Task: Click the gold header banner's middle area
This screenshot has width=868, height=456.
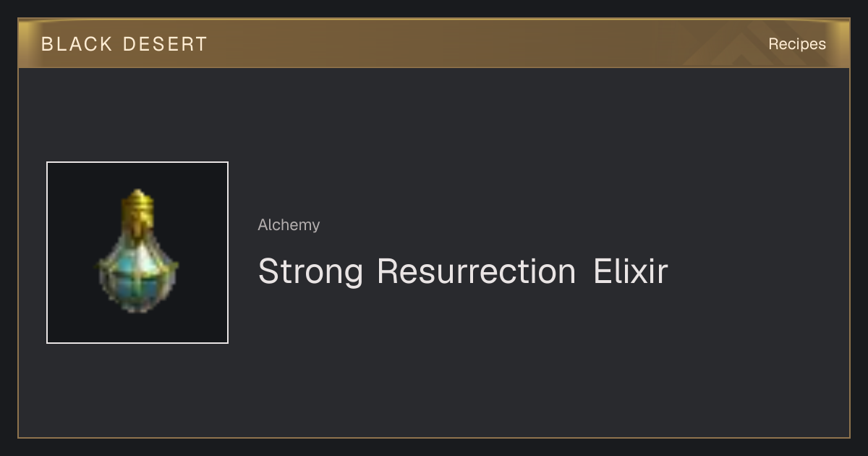Action: (x=434, y=43)
